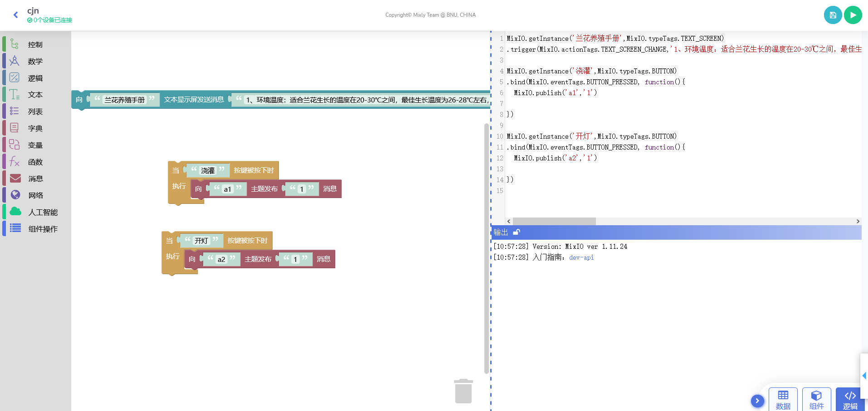Click code scrollbar left arrow
868x411 pixels.
point(509,222)
